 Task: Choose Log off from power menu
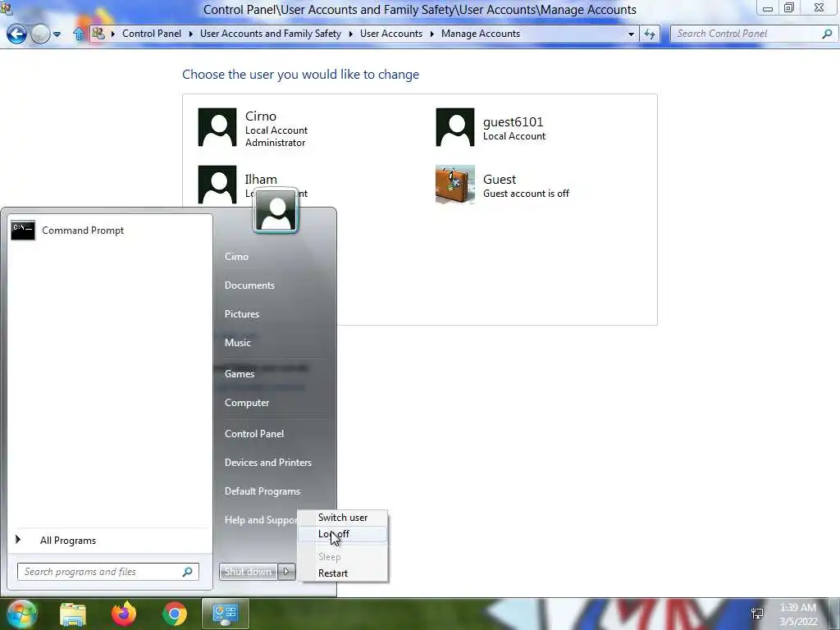pyautogui.click(x=342, y=534)
